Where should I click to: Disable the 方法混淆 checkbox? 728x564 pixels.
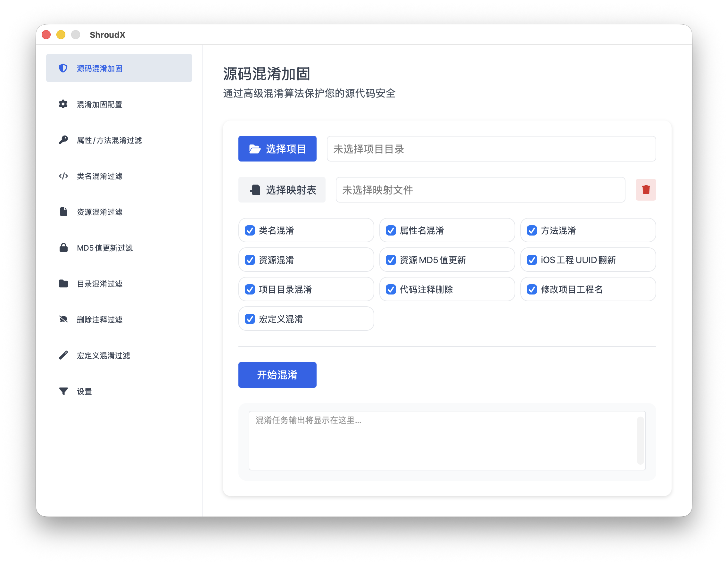tap(532, 230)
